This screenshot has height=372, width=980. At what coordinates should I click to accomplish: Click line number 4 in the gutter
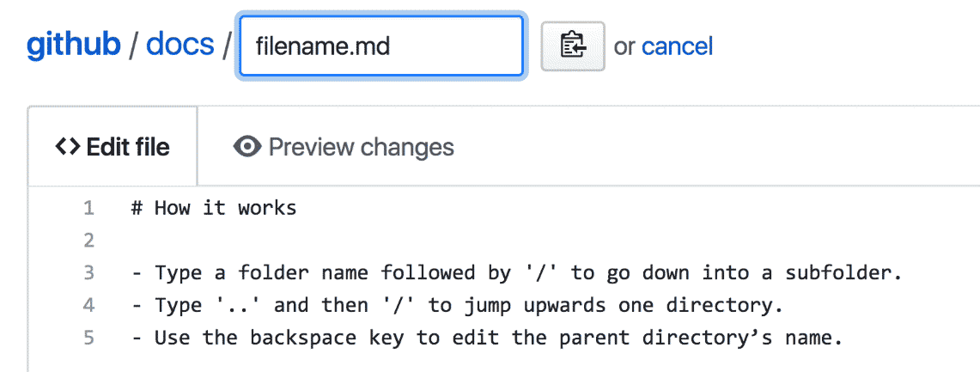(x=88, y=305)
